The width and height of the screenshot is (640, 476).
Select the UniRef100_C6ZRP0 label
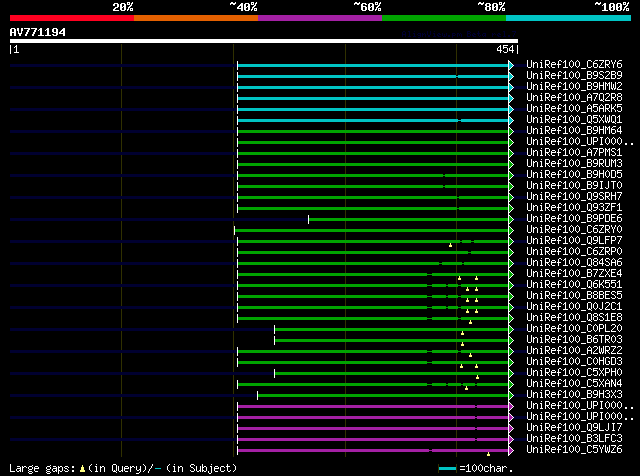(x=574, y=252)
